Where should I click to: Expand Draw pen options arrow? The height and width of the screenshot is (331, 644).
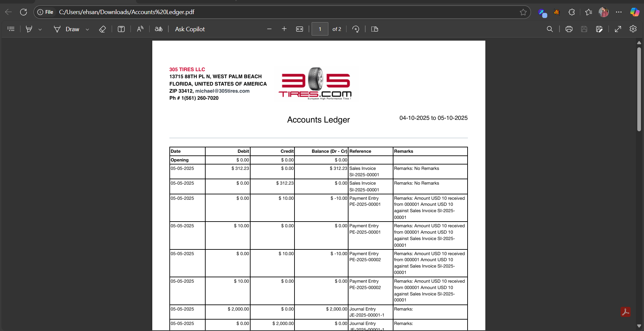87,29
